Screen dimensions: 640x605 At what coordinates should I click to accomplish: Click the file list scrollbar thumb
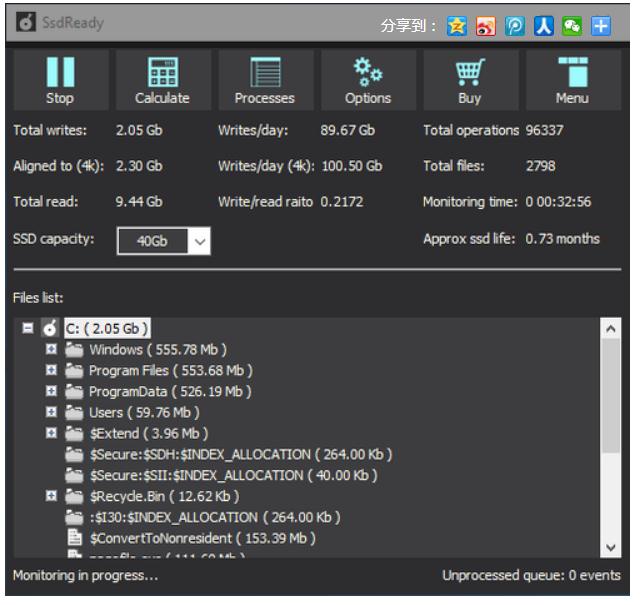pyautogui.click(x=611, y=396)
